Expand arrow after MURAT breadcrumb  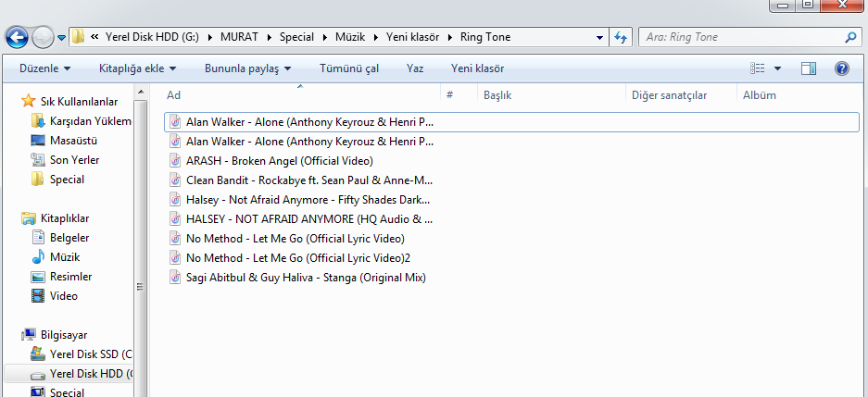(x=270, y=38)
